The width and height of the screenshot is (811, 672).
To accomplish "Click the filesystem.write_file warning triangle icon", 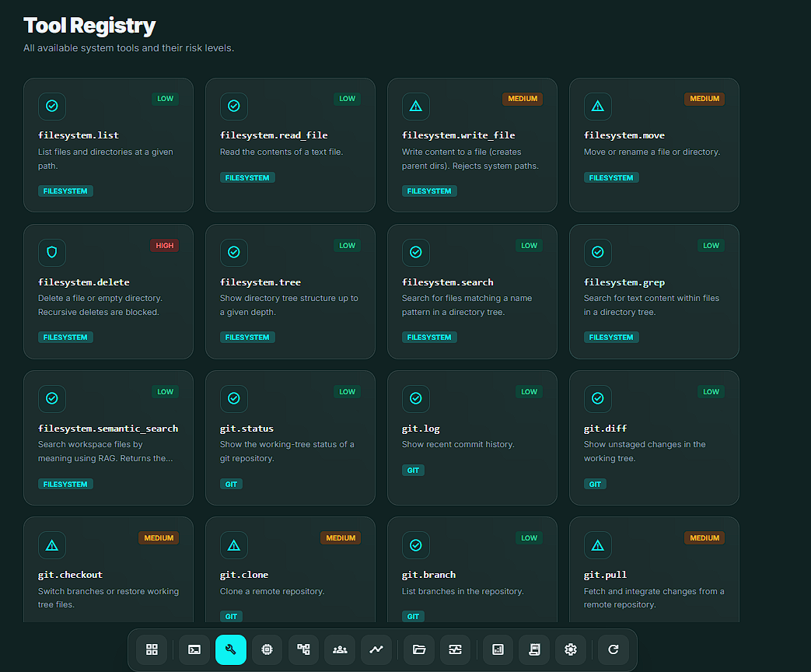I will (416, 106).
